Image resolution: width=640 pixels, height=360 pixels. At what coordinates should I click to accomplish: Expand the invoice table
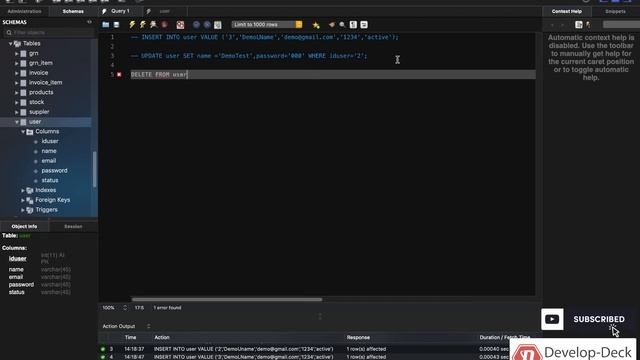pyautogui.click(x=17, y=73)
